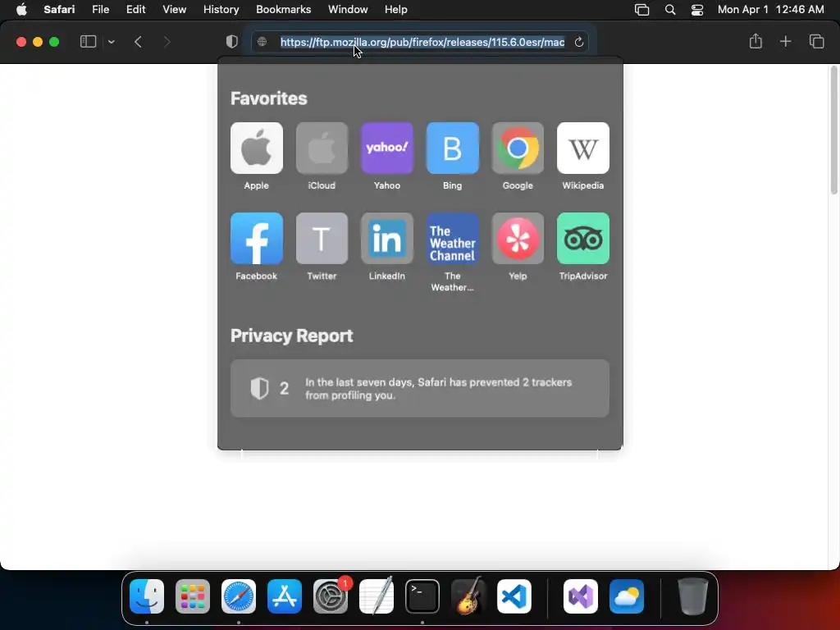Image resolution: width=840 pixels, height=630 pixels.
Task: Click the date and time in menu bar
Action: point(770,10)
